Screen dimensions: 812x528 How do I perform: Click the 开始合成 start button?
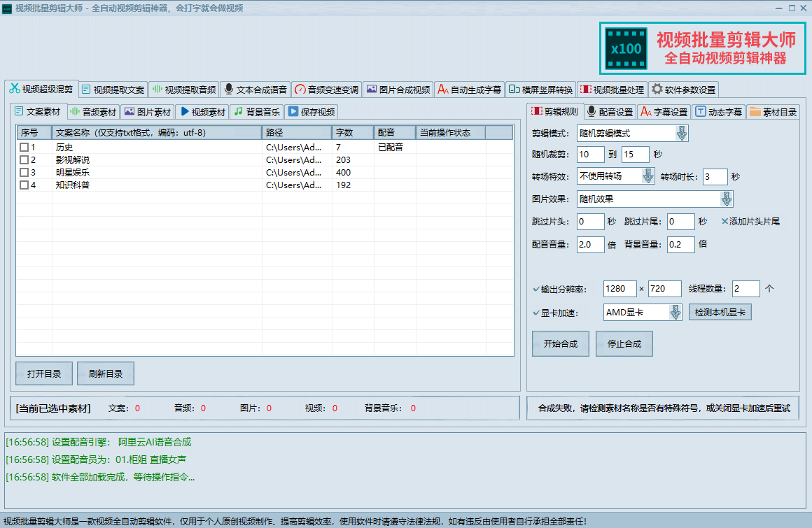point(560,343)
